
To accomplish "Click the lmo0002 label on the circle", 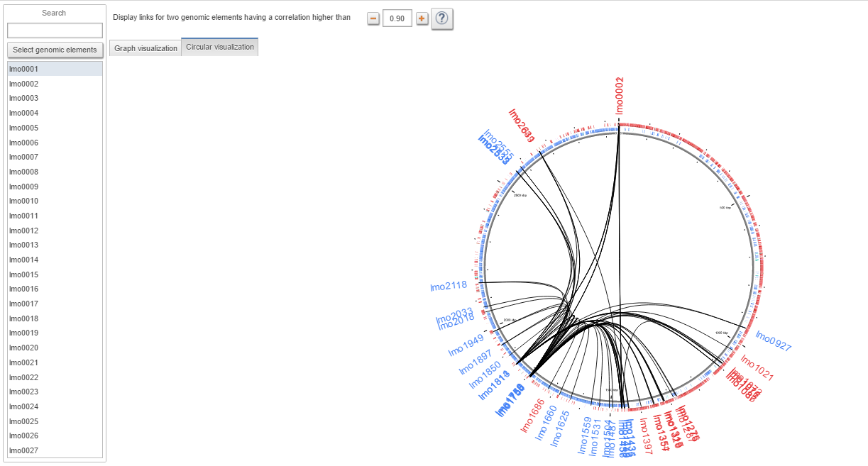I will [x=620, y=96].
